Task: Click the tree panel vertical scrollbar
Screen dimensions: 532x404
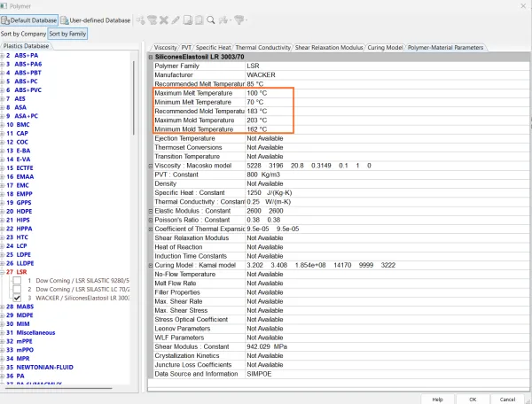Action: click(x=133, y=98)
